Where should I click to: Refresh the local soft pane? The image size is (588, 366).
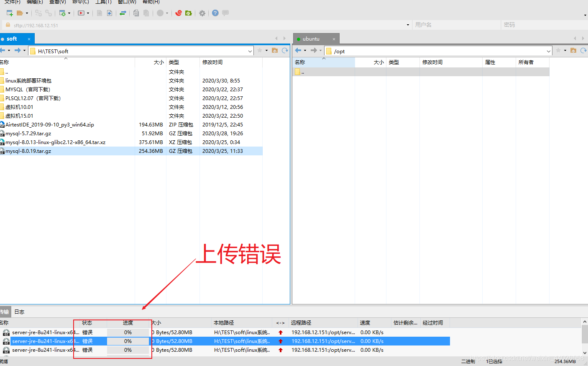[x=285, y=50]
